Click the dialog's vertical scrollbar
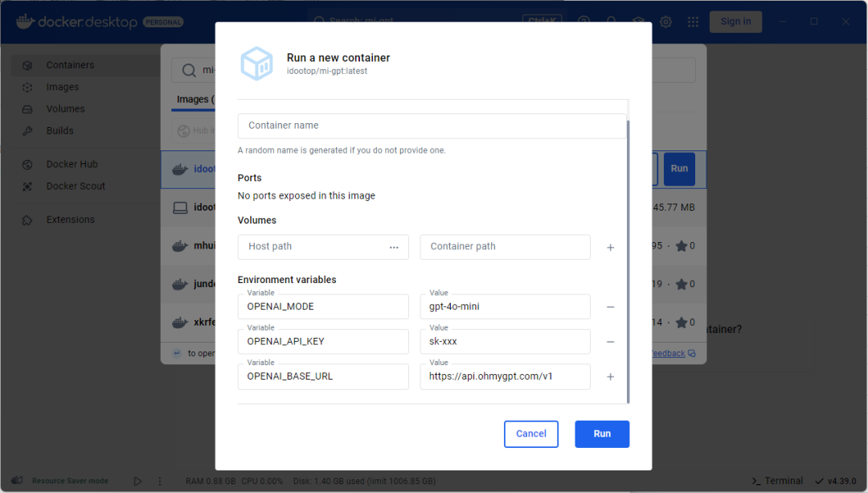 pos(628,261)
